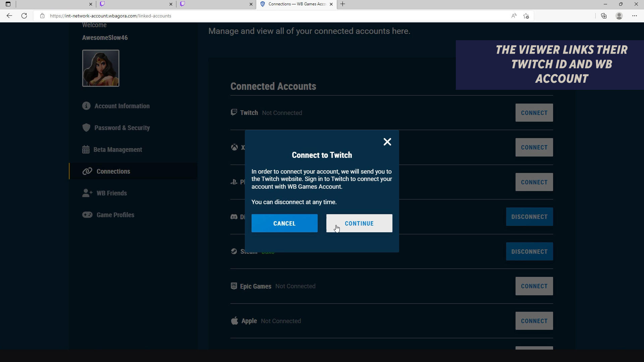Image resolution: width=644 pixels, height=362 pixels.
Task: Click CONNECT in the Apple row
Action: [534, 321]
